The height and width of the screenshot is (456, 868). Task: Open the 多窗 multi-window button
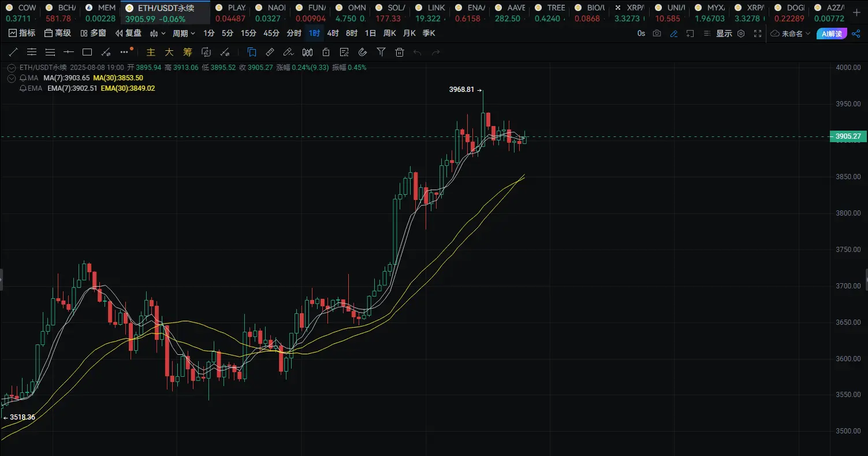(x=94, y=34)
